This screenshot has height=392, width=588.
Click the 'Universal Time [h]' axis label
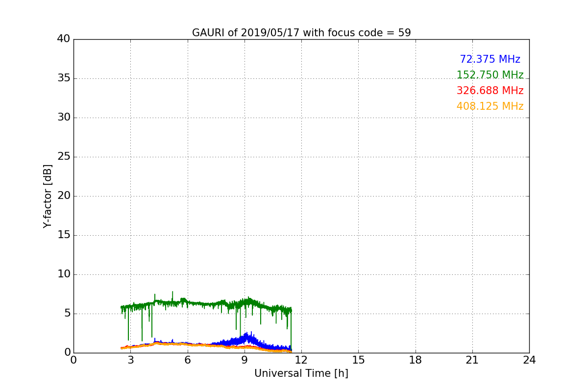coord(301,373)
